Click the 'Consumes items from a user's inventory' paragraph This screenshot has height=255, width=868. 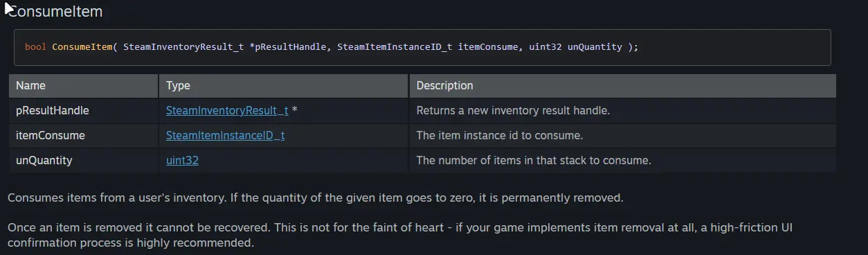pos(316,197)
